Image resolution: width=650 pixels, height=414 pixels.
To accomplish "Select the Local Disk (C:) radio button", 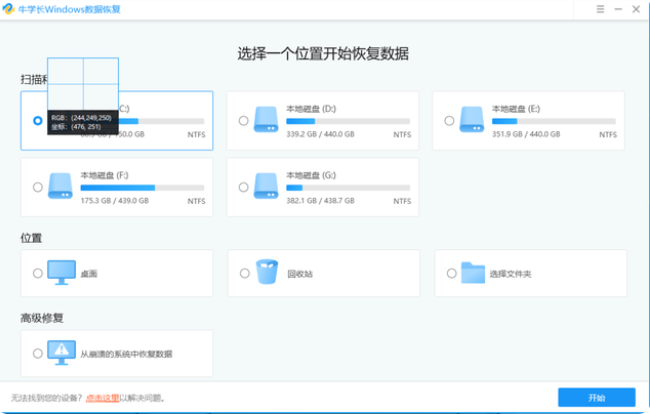I will (x=38, y=121).
